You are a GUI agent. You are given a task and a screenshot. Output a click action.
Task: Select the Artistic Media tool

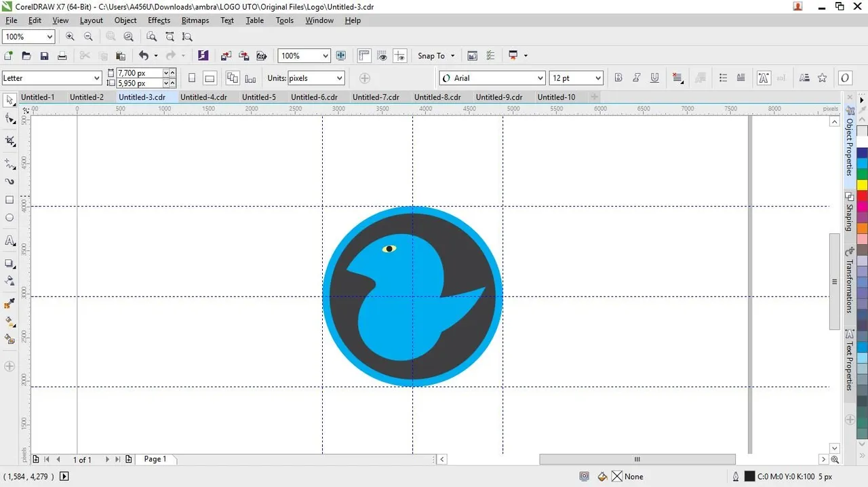9,182
